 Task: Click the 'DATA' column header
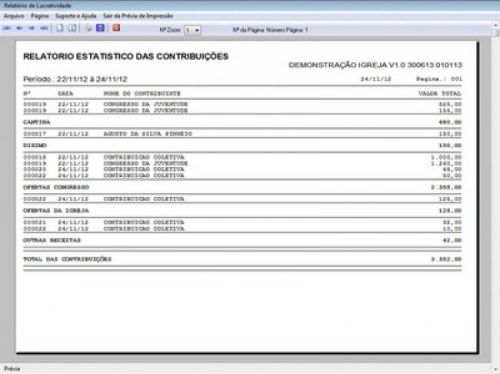[65, 93]
